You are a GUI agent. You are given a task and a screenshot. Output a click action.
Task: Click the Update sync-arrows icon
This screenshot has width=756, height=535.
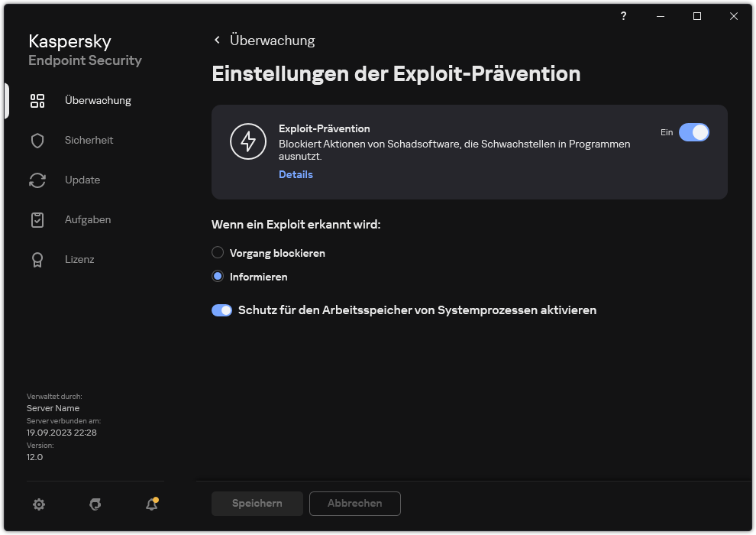pyautogui.click(x=37, y=180)
